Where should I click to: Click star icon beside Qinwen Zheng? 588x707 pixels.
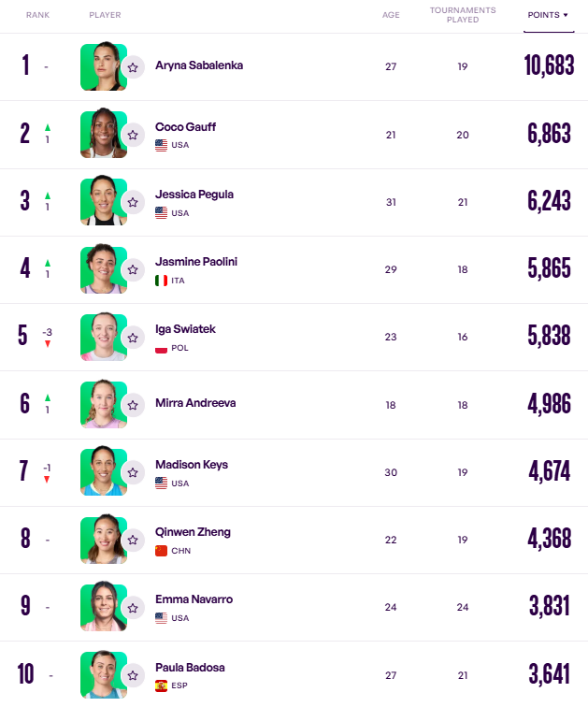tap(133, 541)
